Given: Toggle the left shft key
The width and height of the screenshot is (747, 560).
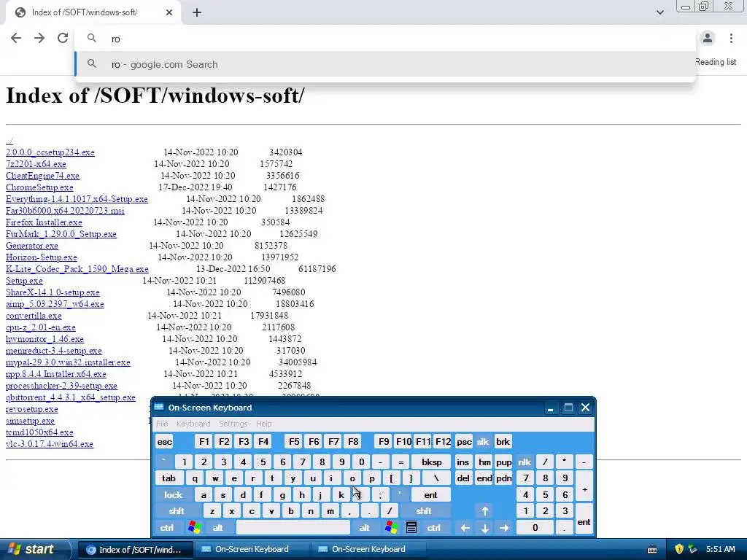Looking at the screenshot, I should tap(177, 511).
